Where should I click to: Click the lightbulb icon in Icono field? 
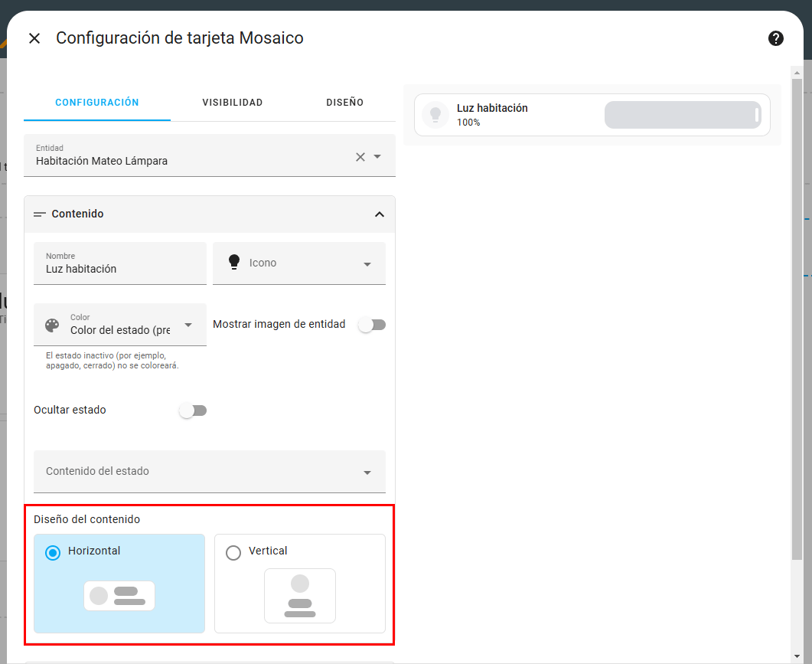(234, 262)
